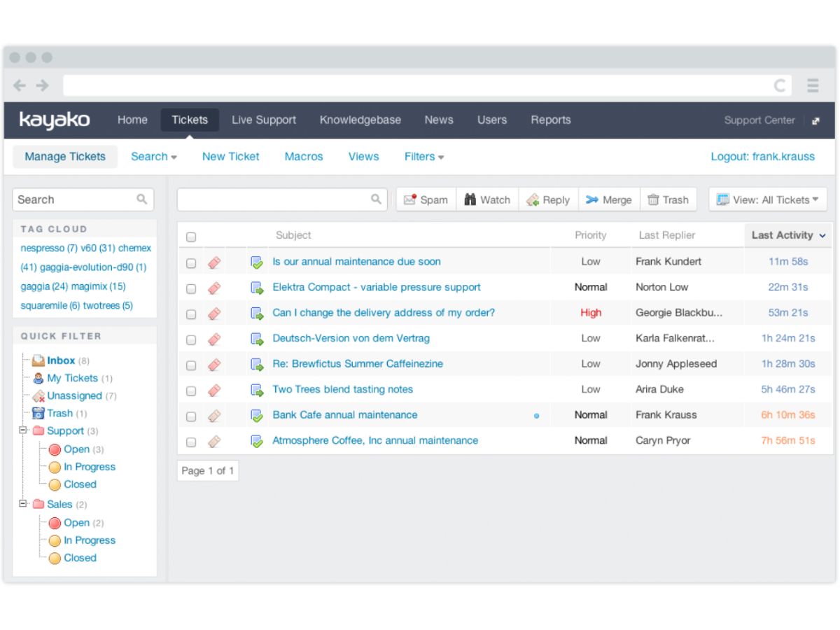The image size is (840, 630).
Task: Click the My Tickets person icon
Action: click(38, 378)
